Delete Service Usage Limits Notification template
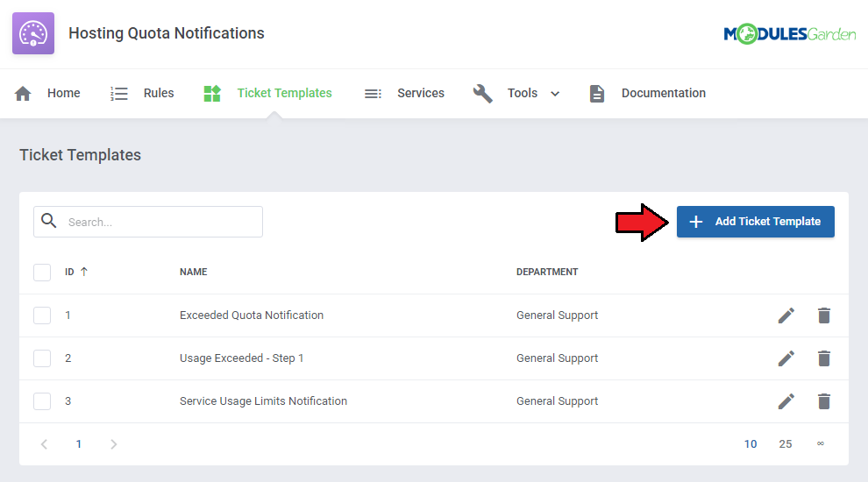 point(823,401)
